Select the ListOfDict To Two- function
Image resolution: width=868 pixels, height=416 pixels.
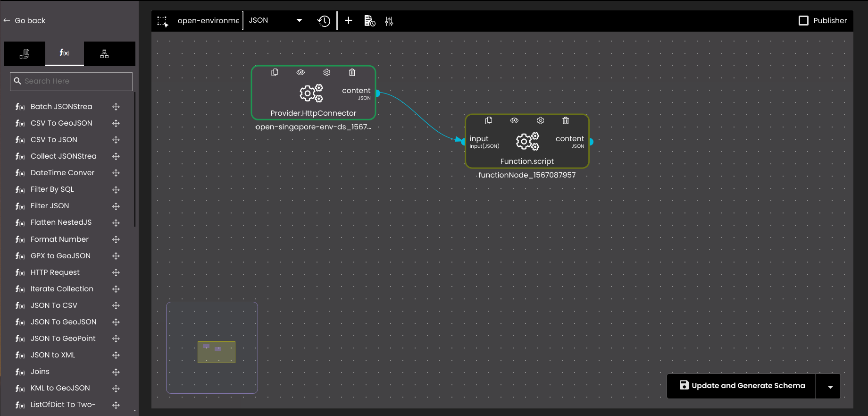[x=63, y=405]
